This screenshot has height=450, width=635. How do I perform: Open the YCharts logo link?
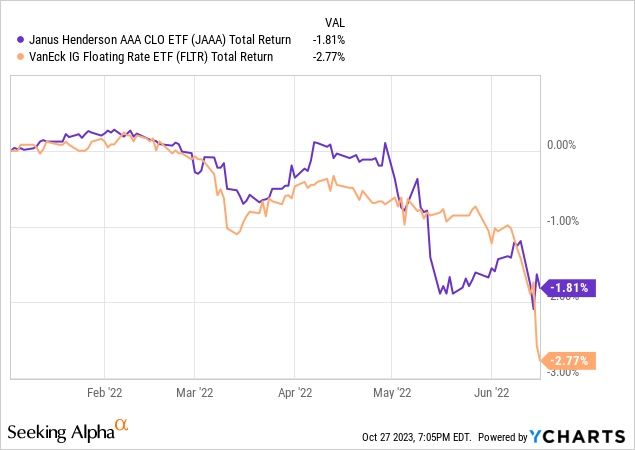pyautogui.click(x=585, y=435)
